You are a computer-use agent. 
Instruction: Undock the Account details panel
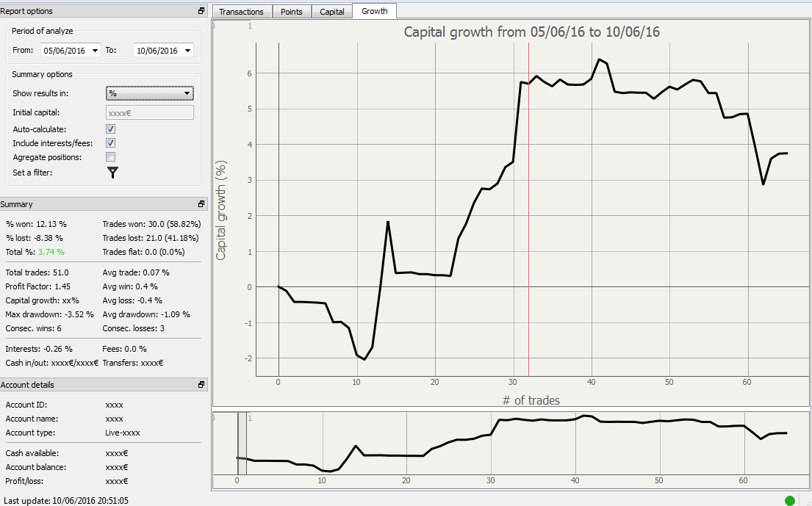click(x=201, y=384)
